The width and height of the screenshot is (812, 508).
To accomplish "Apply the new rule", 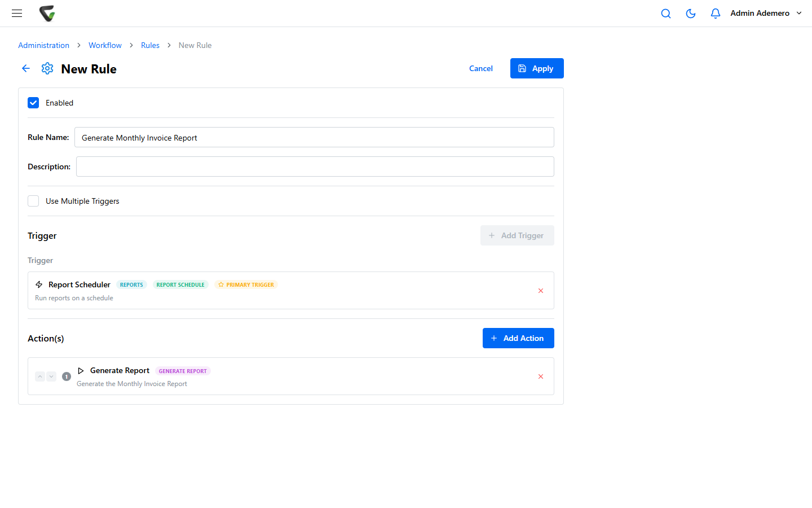I will coord(537,68).
